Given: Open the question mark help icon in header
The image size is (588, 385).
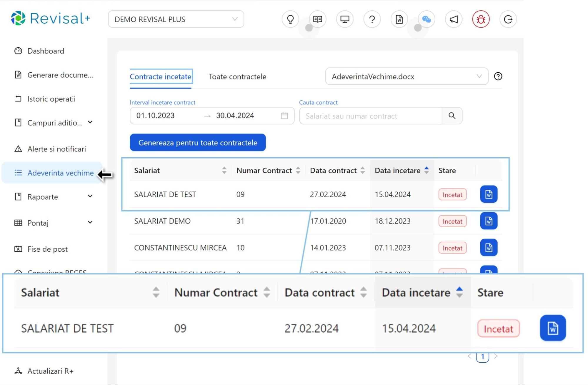Looking at the screenshot, I should 372,19.
